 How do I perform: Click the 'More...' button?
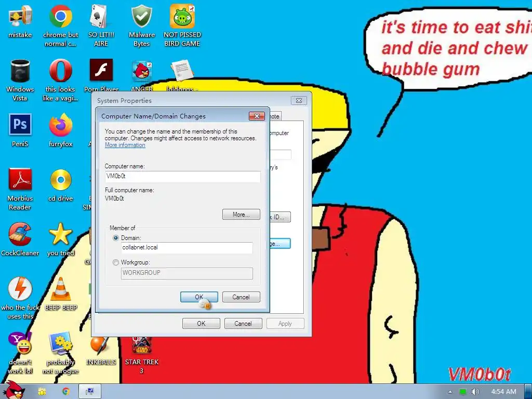pos(241,215)
